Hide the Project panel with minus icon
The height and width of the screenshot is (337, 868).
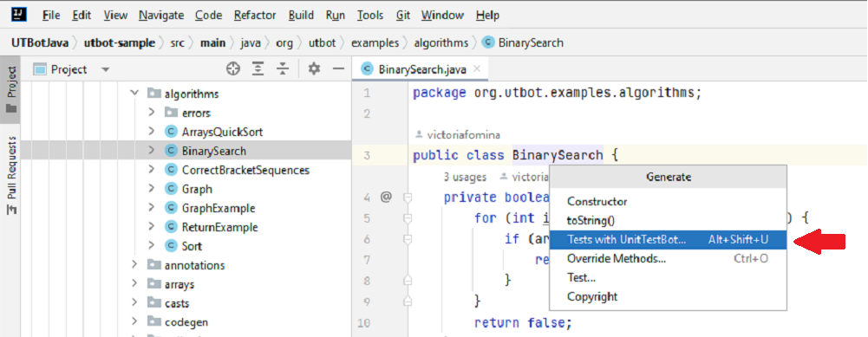(338, 69)
